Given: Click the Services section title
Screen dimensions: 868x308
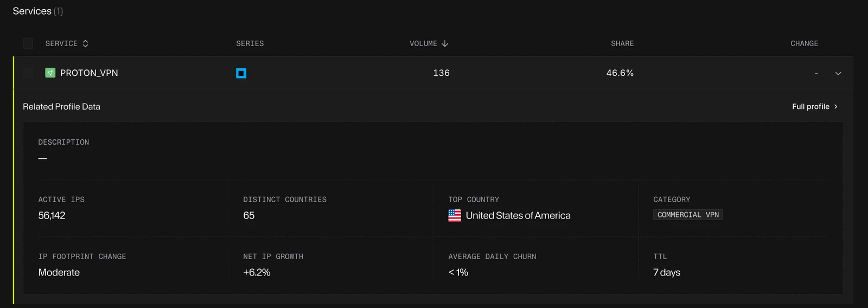Looking at the screenshot, I should pyautogui.click(x=32, y=11).
